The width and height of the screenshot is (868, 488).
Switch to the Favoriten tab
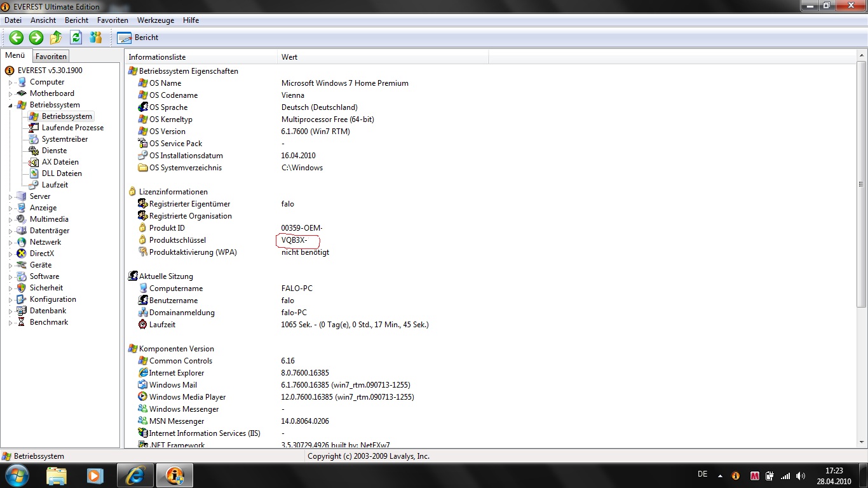point(51,57)
